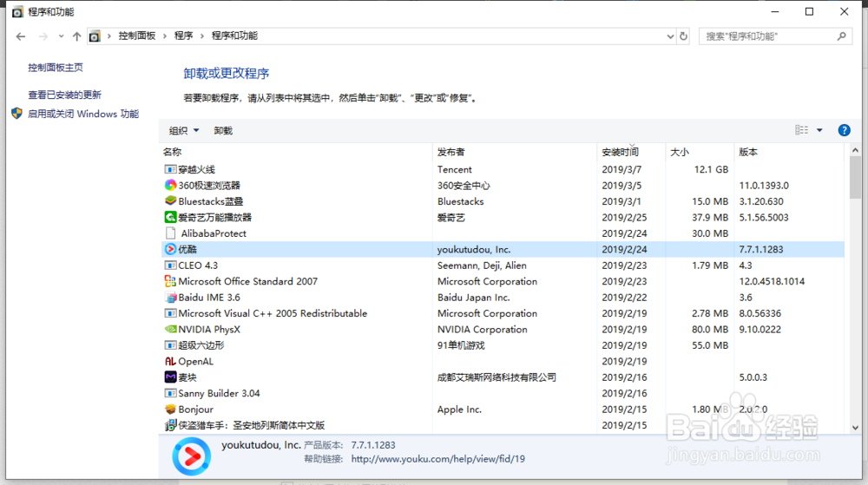Go back with the left arrow
The height and width of the screenshot is (485, 868).
click(21, 36)
